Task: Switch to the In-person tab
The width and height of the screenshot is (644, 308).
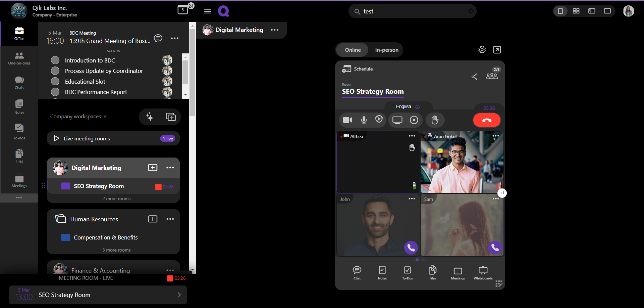Action: pyautogui.click(x=386, y=50)
